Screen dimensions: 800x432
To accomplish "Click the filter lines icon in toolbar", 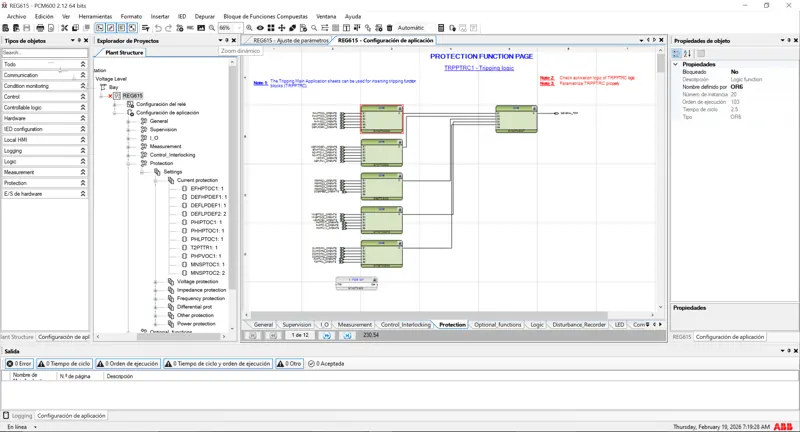I will (x=145, y=28).
